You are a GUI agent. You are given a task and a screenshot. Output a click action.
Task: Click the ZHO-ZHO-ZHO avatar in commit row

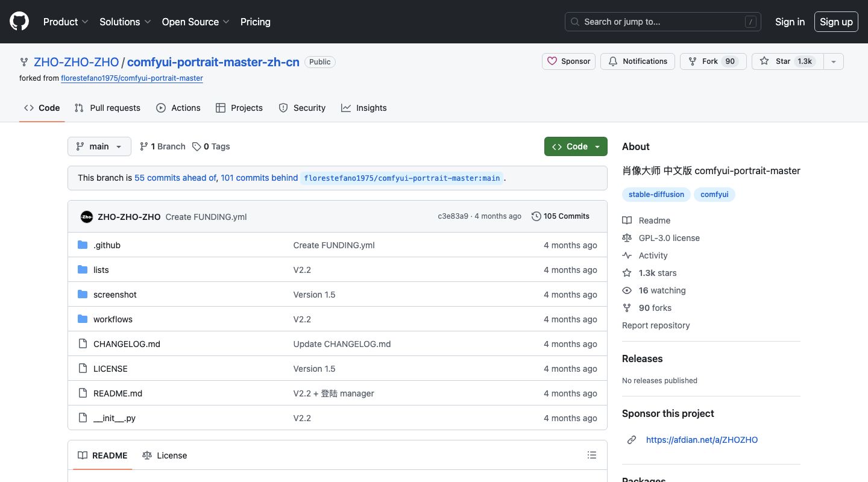coord(87,217)
